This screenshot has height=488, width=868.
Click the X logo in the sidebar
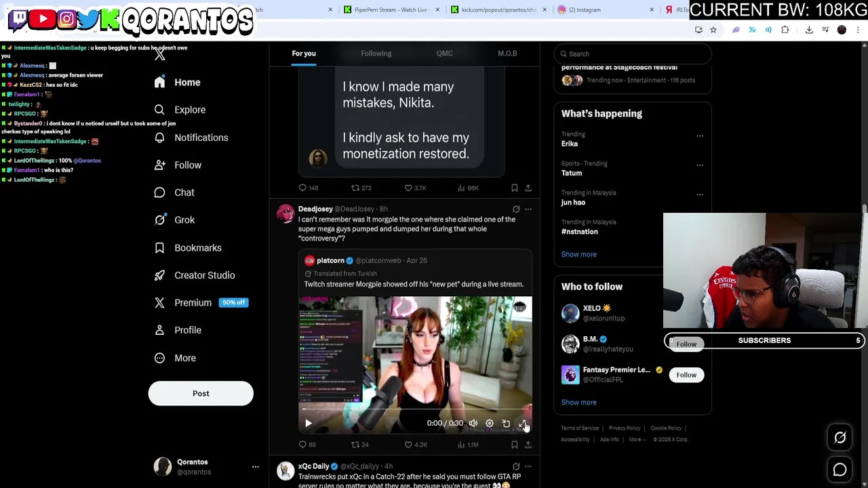pos(159,55)
